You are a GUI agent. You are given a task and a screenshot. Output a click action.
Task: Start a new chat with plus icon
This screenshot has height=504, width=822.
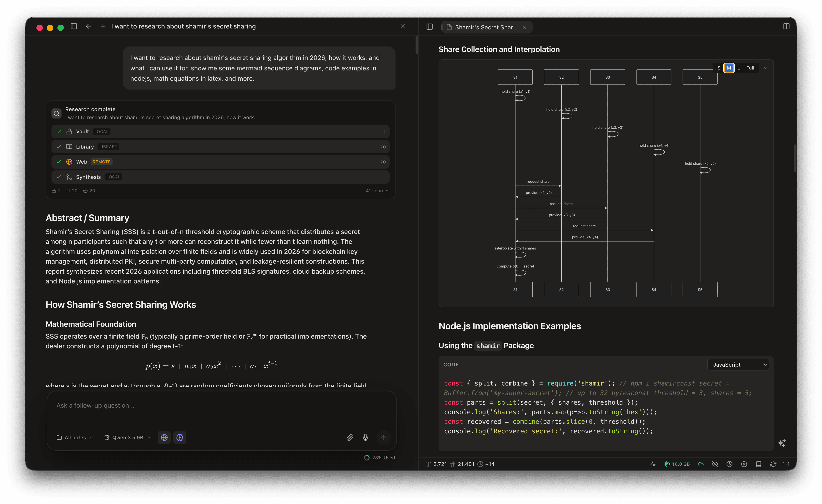103,26
